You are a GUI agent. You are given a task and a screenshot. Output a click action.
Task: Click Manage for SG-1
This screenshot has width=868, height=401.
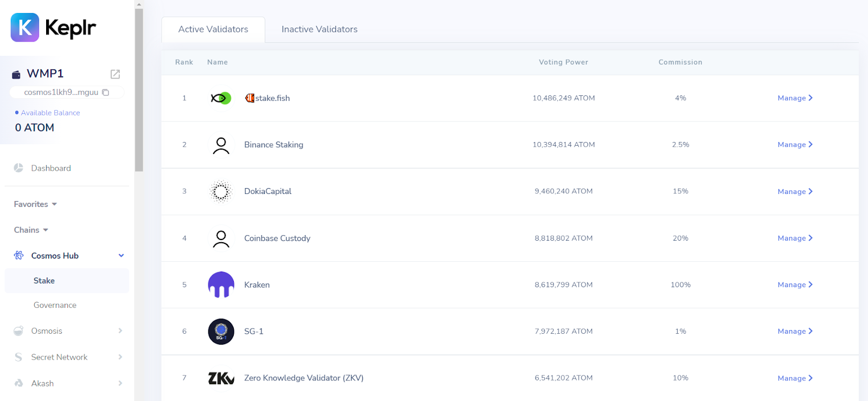(795, 332)
